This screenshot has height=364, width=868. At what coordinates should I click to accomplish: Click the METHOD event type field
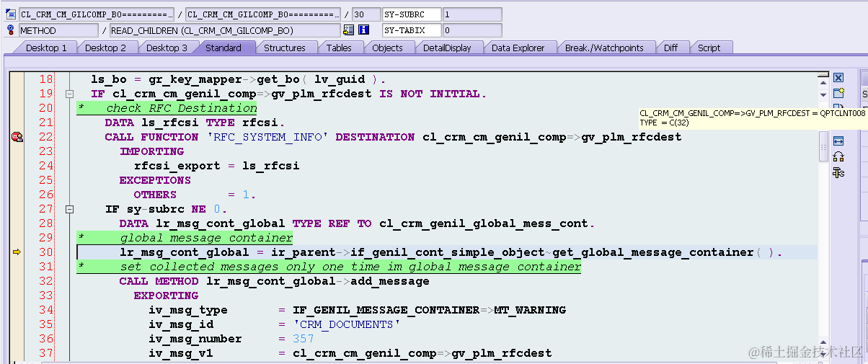coord(58,30)
